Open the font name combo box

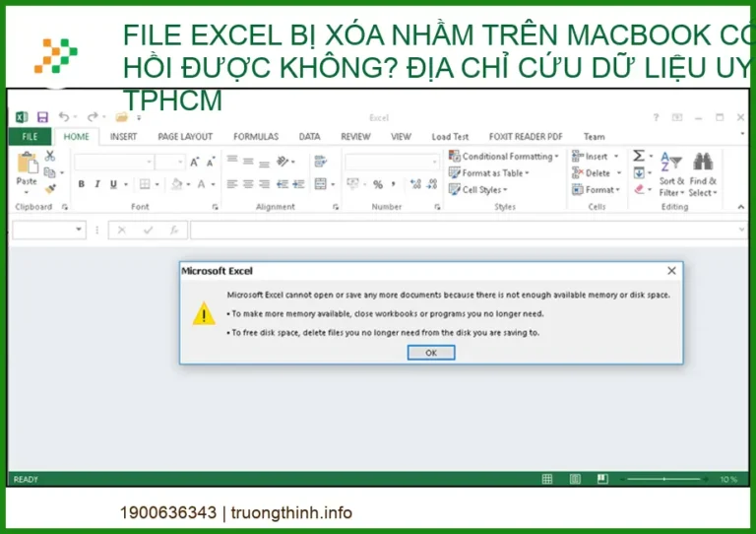(x=114, y=163)
